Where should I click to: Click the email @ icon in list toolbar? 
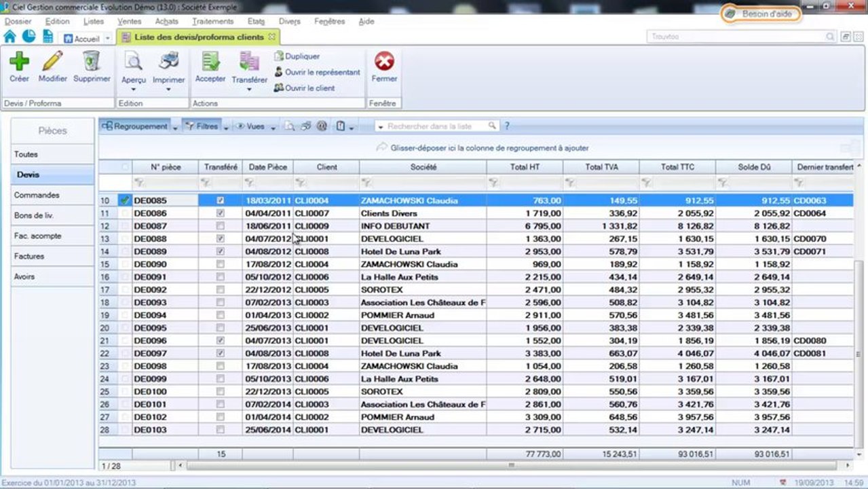tap(322, 126)
